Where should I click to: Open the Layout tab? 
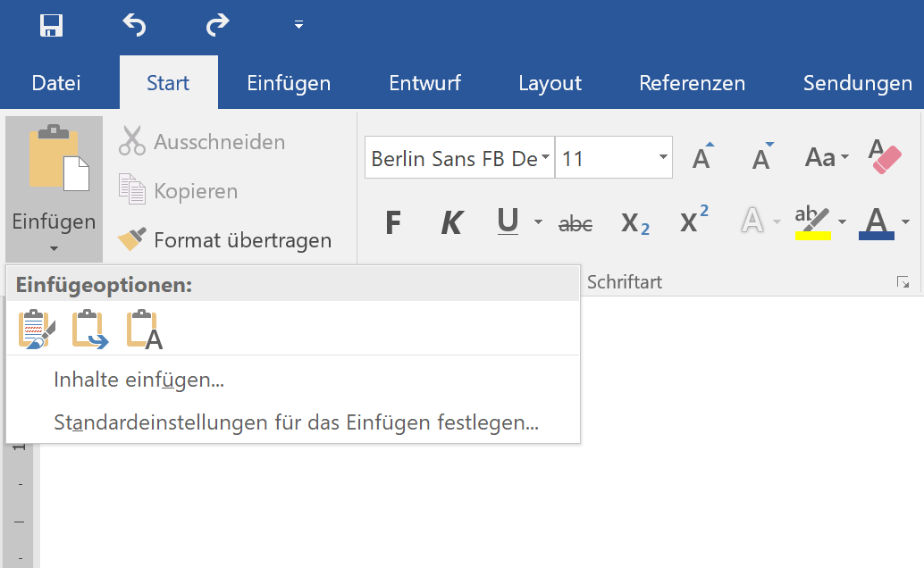pyautogui.click(x=550, y=83)
